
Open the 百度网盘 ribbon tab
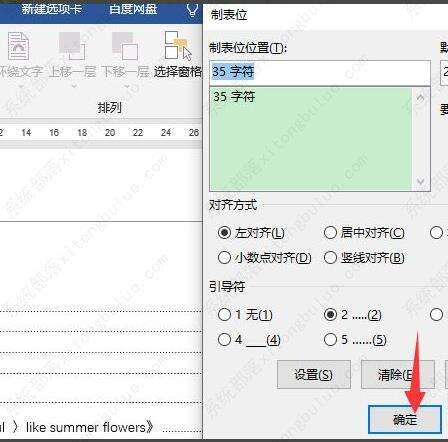click(x=133, y=9)
